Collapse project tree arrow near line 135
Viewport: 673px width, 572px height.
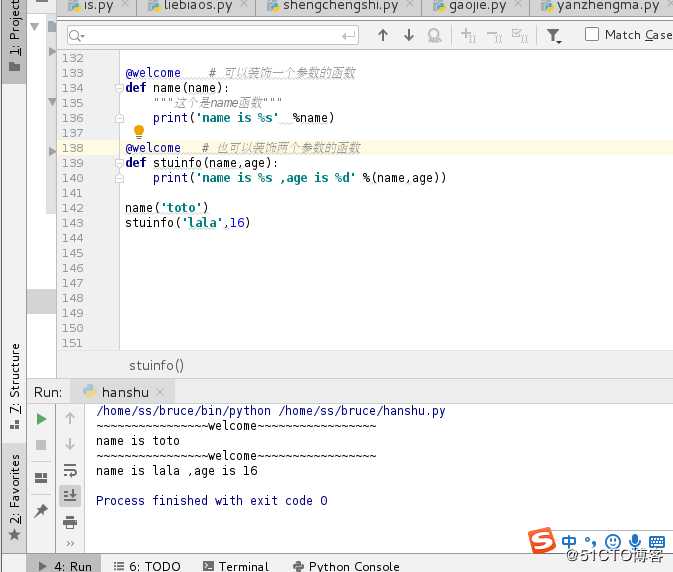pyautogui.click(x=52, y=102)
